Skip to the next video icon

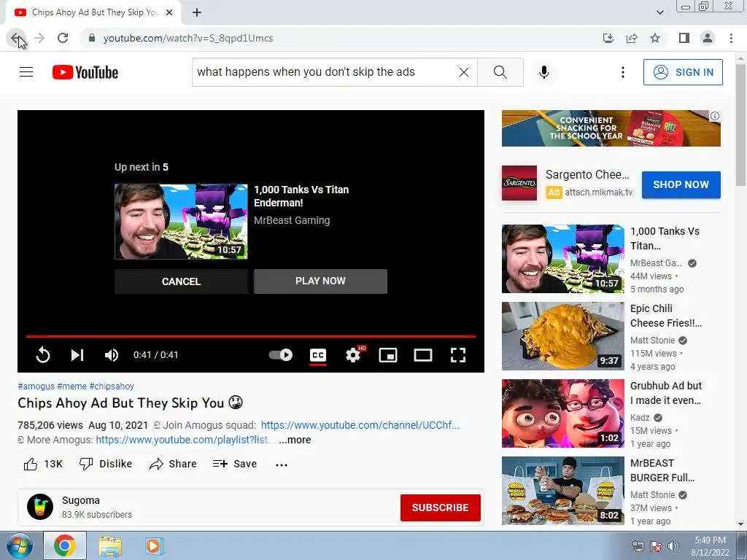tap(77, 355)
